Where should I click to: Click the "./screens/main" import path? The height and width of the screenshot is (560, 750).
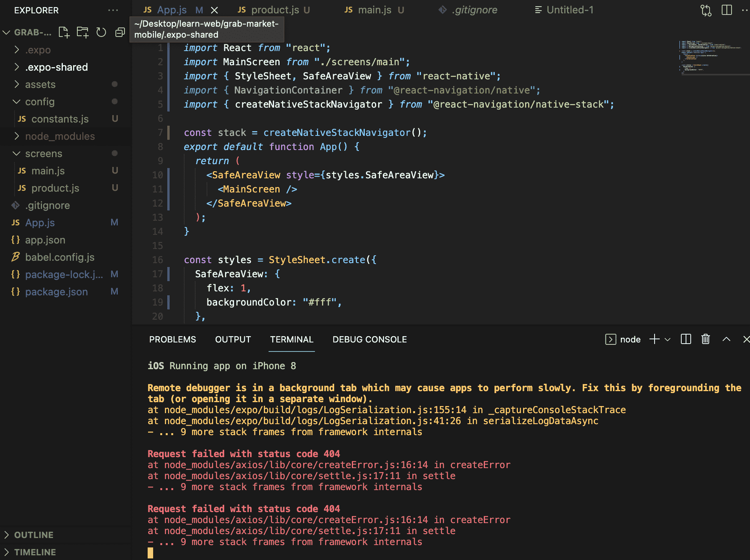click(359, 62)
